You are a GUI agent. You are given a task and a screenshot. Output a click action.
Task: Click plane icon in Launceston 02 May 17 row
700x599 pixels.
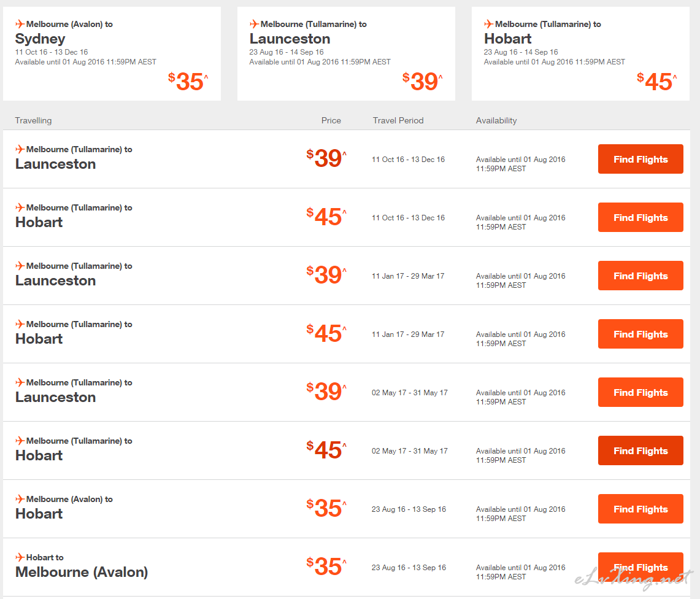pyautogui.click(x=20, y=382)
